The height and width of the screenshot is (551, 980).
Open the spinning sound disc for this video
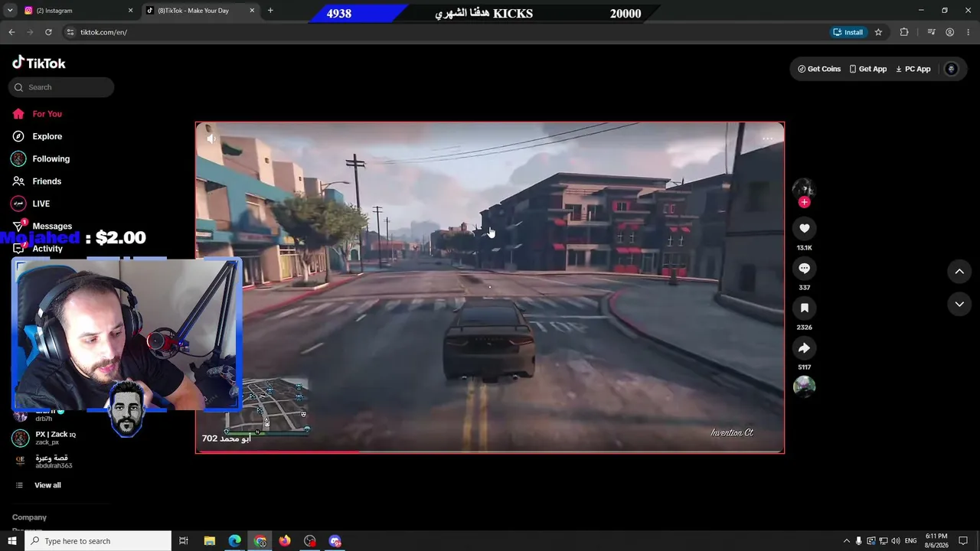coord(804,386)
